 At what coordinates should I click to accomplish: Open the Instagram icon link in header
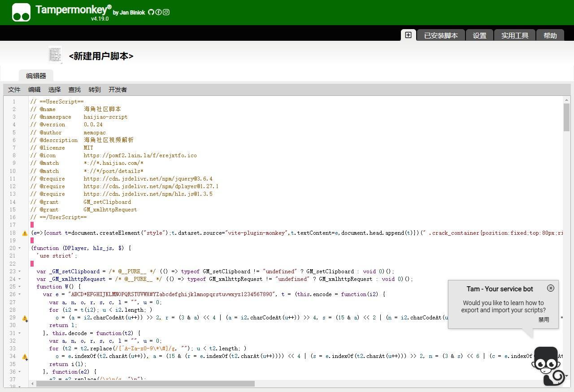coord(166,12)
